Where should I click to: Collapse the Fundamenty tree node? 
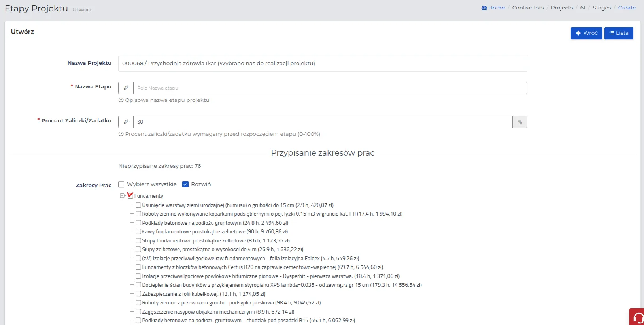point(123,196)
